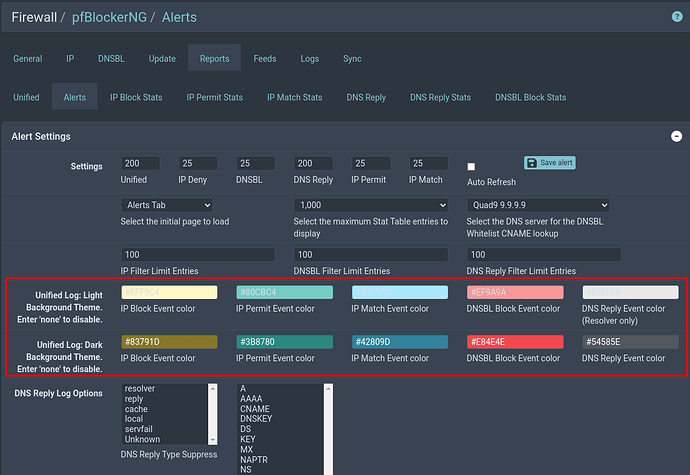Click the IP Permit entries field
This screenshot has width=690, height=475.
(371, 163)
